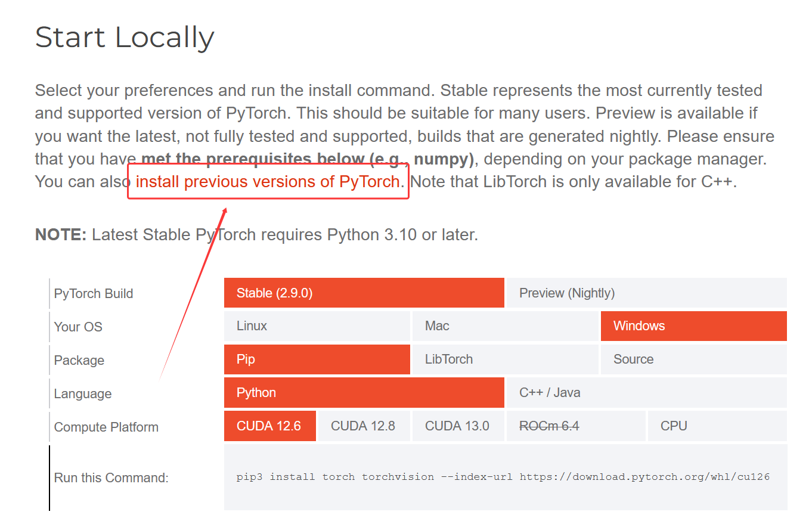
Task: Click the struck-through ROCm 6.4 option
Action: (576, 426)
